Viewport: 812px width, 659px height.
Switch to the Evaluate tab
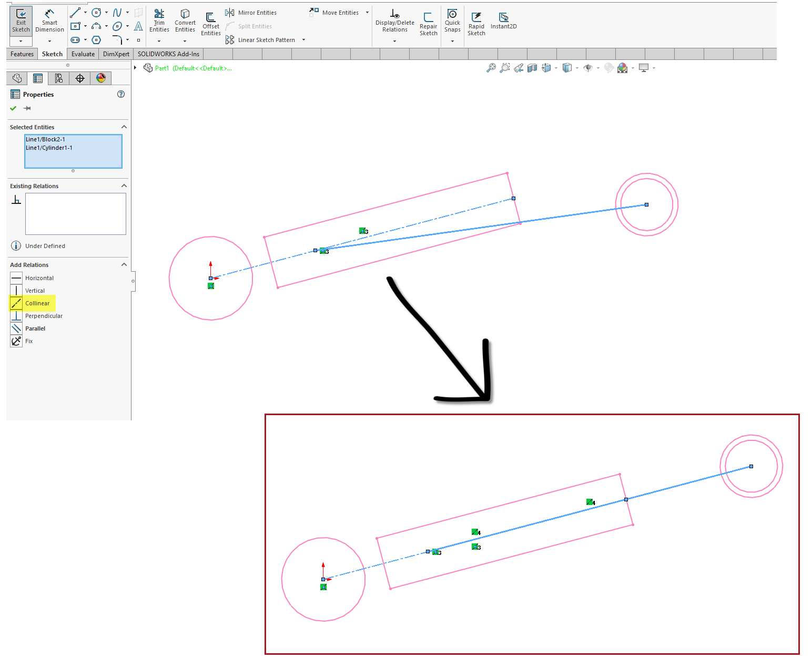tap(83, 54)
